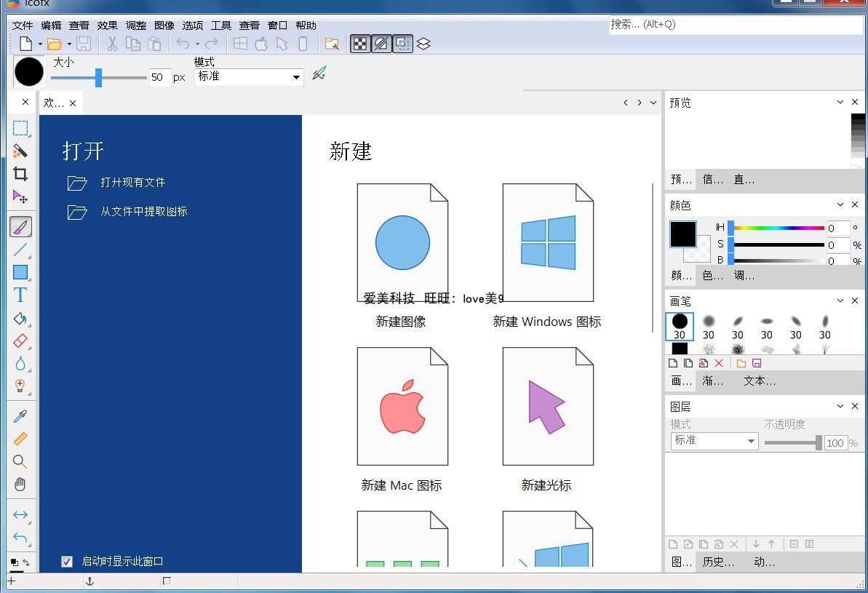Open the document tab list chevron

click(x=653, y=103)
